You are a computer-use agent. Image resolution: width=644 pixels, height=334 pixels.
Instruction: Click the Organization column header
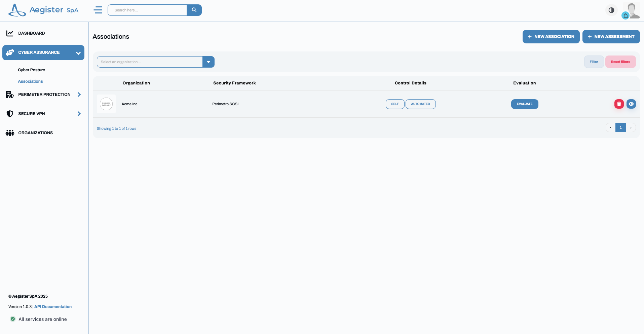136,83
